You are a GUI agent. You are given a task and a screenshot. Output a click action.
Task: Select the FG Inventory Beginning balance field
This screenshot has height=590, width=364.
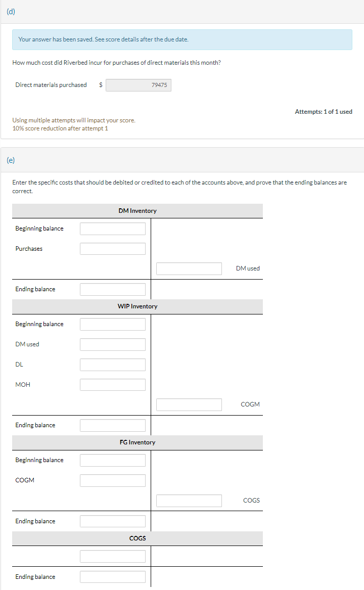pyautogui.click(x=112, y=460)
